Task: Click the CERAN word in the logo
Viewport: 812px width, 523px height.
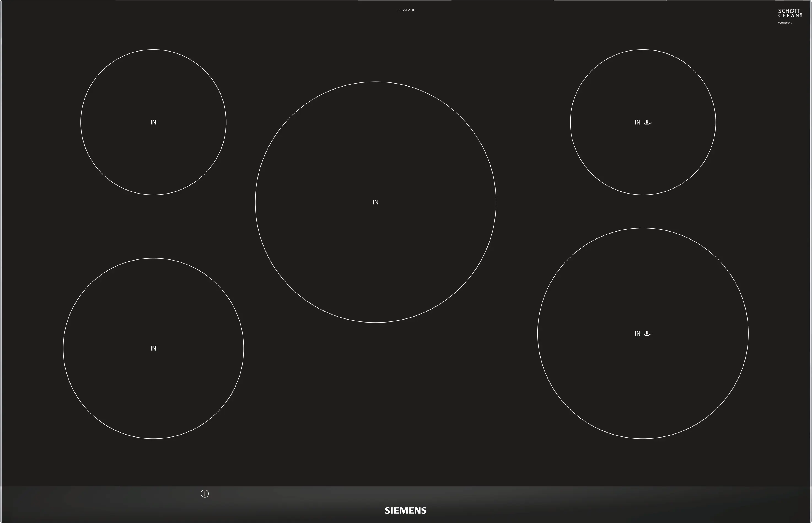Action: 788,16
